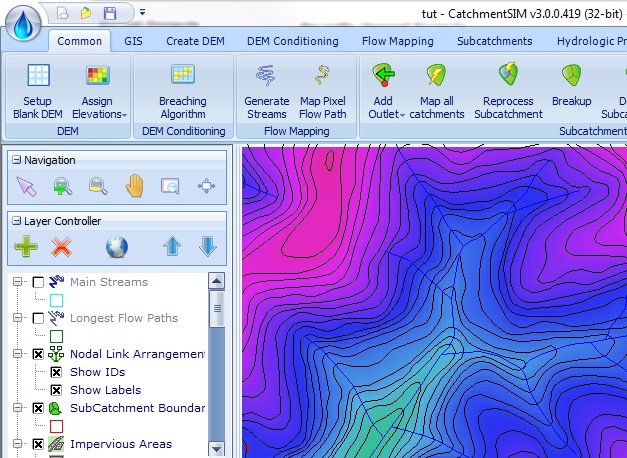Viewport: 627px width, 458px height.
Task: Run Generate Streams tool
Action: tap(266, 88)
